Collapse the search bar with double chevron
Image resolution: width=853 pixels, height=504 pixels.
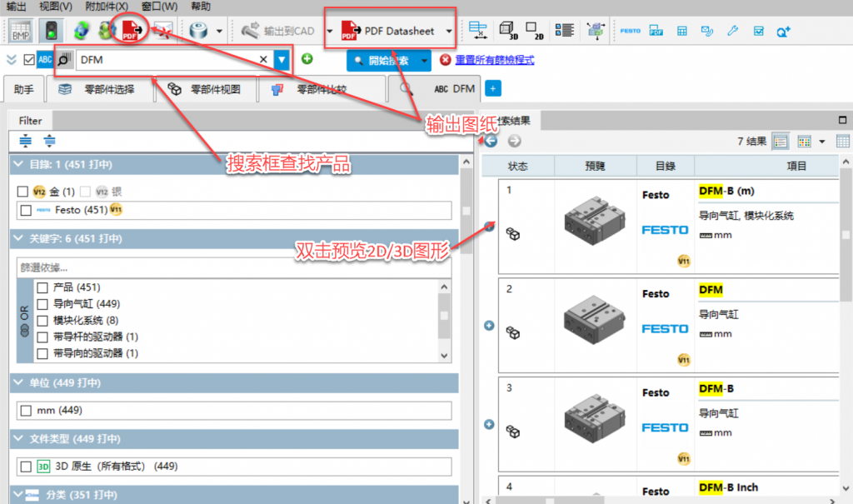[12, 59]
